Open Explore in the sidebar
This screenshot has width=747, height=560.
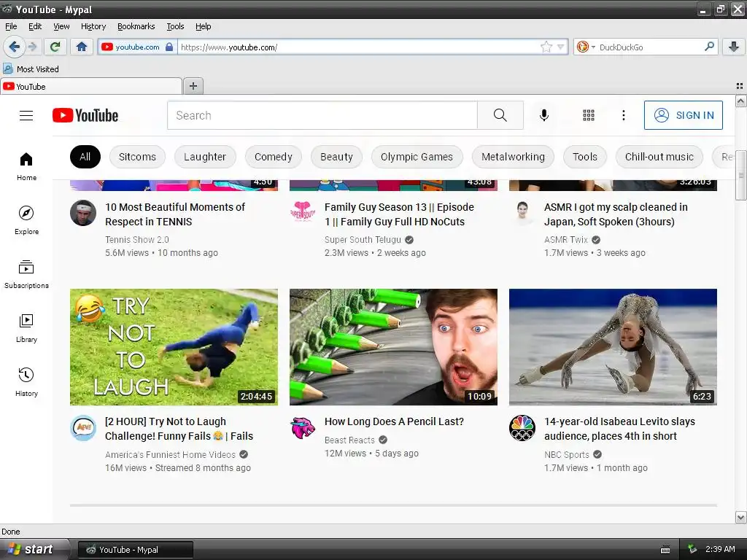(27, 220)
